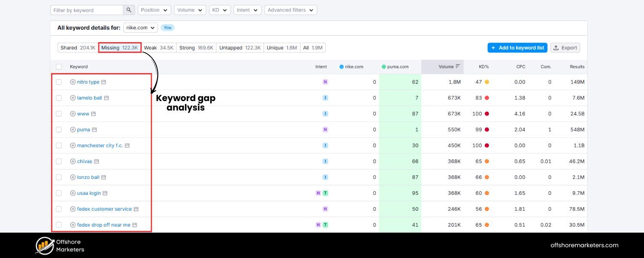This screenshot has width=644, height=258.
Task: Add "nitro type" via its plus icon
Action: point(73,82)
